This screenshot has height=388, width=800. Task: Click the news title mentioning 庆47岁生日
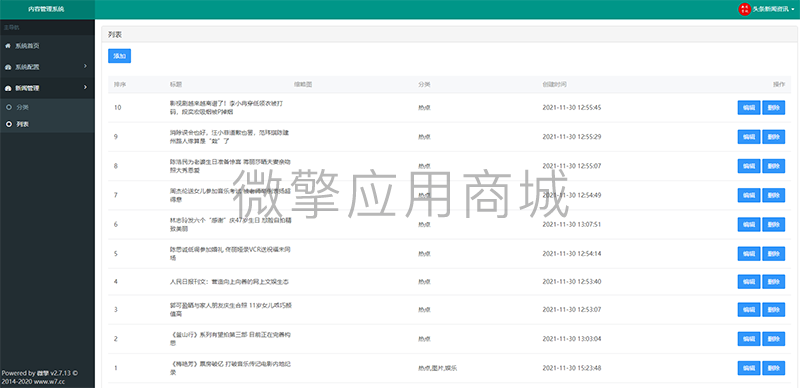(x=230, y=225)
